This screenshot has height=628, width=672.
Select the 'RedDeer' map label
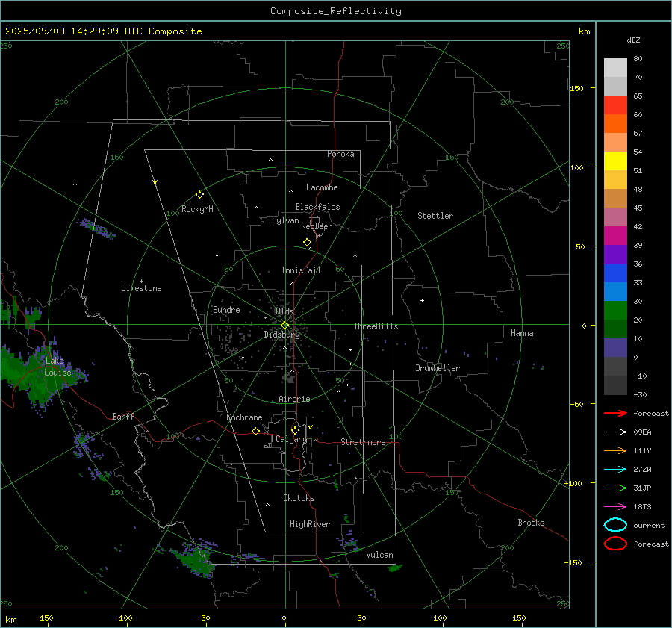click(317, 226)
